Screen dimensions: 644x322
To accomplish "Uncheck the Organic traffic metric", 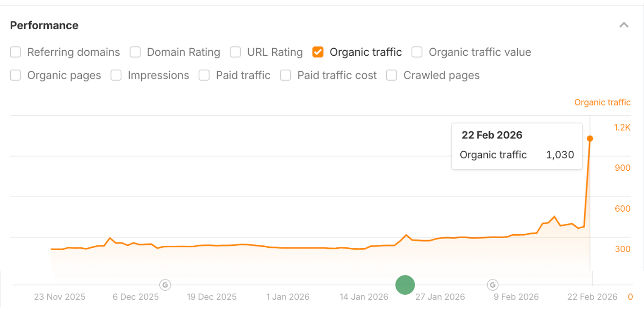I will point(318,52).
